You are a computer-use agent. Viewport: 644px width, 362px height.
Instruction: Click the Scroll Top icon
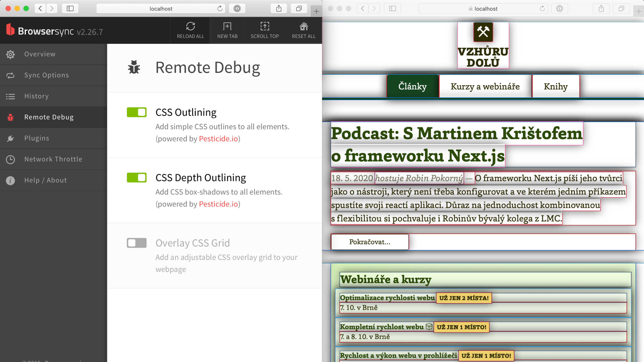pyautogui.click(x=265, y=26)
